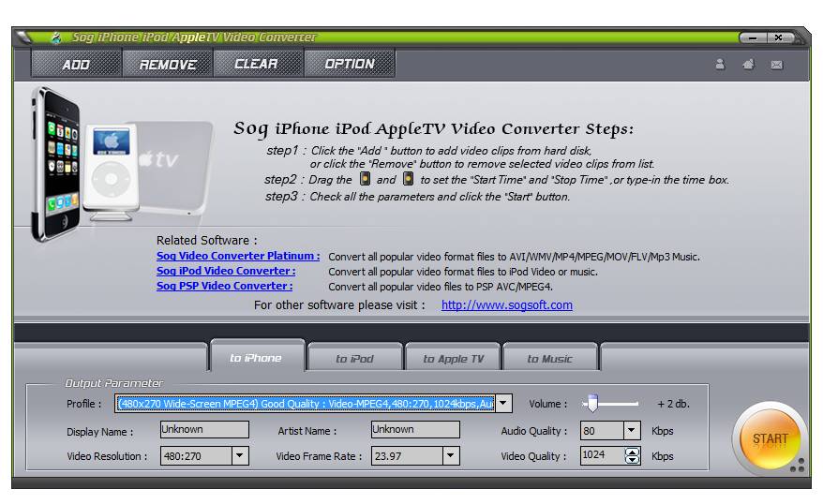Expand the Audio Quality dropdown
The width and height of the screenshot is (823, 504).
click(x=632, y=431)
